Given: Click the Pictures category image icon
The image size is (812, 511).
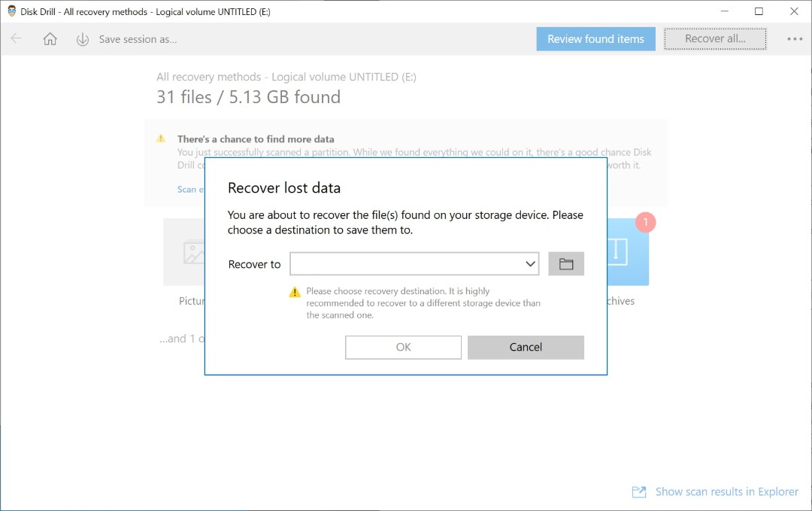Looking at the screenshot, I should pos(194,253).
